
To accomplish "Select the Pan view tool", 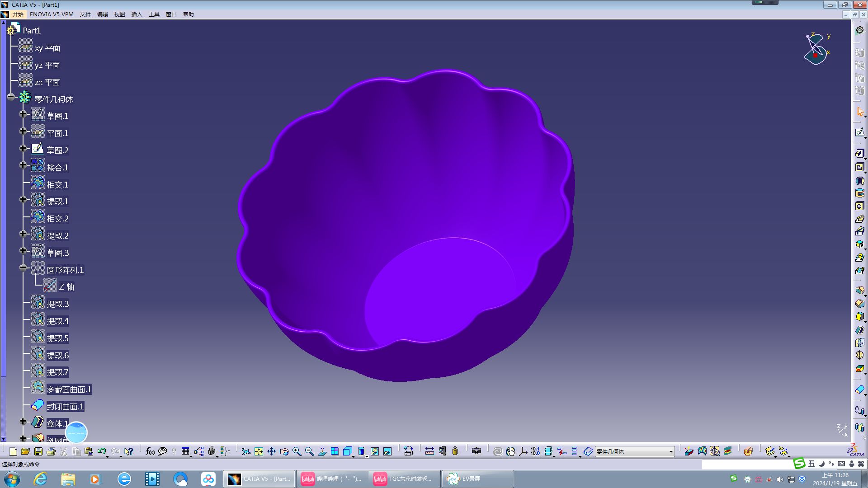I will coord(271,451).
